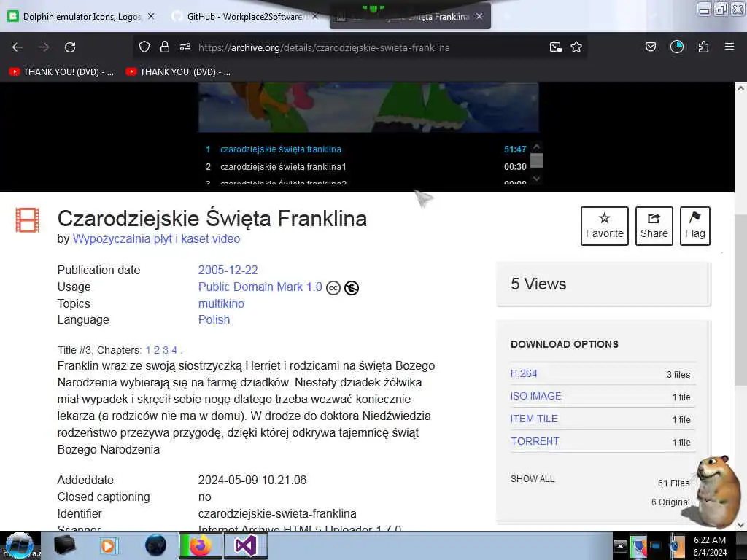Jump to chapter 4 link
The width and height of the screenshot is (747, 560).
pyautogui.click(x=174, y=350)
